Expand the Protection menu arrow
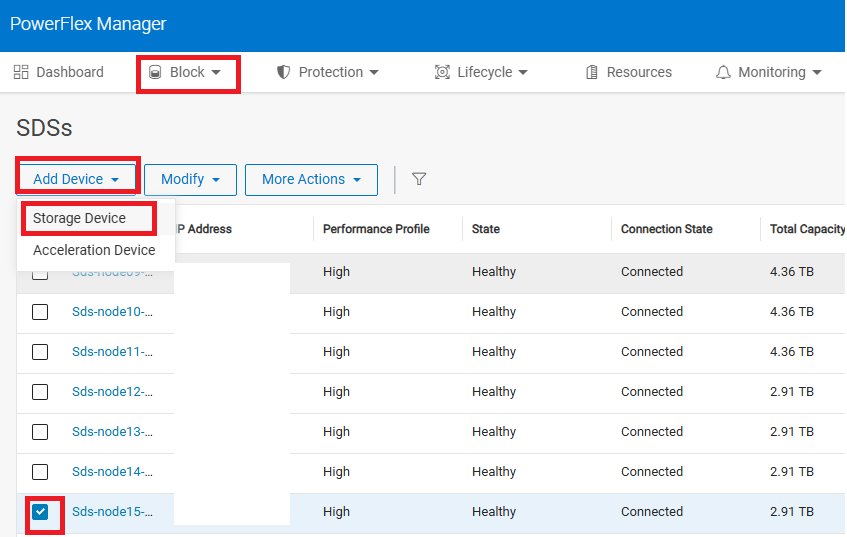 (x=374, y=72)
